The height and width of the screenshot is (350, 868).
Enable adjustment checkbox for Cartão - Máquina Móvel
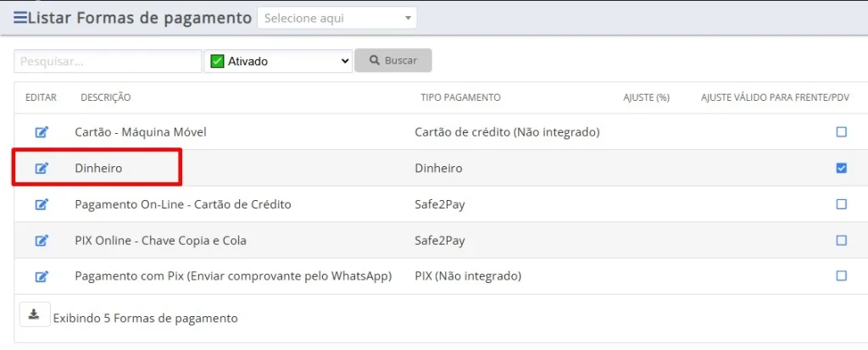(842, 132)
